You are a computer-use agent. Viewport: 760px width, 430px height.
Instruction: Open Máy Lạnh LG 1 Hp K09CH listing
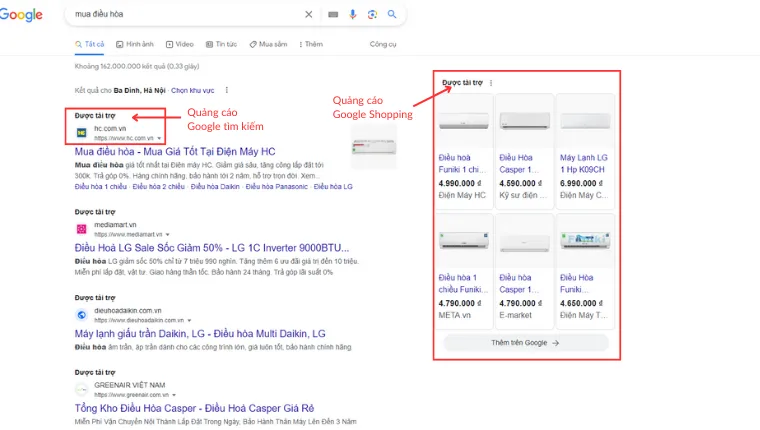(584, 163)
